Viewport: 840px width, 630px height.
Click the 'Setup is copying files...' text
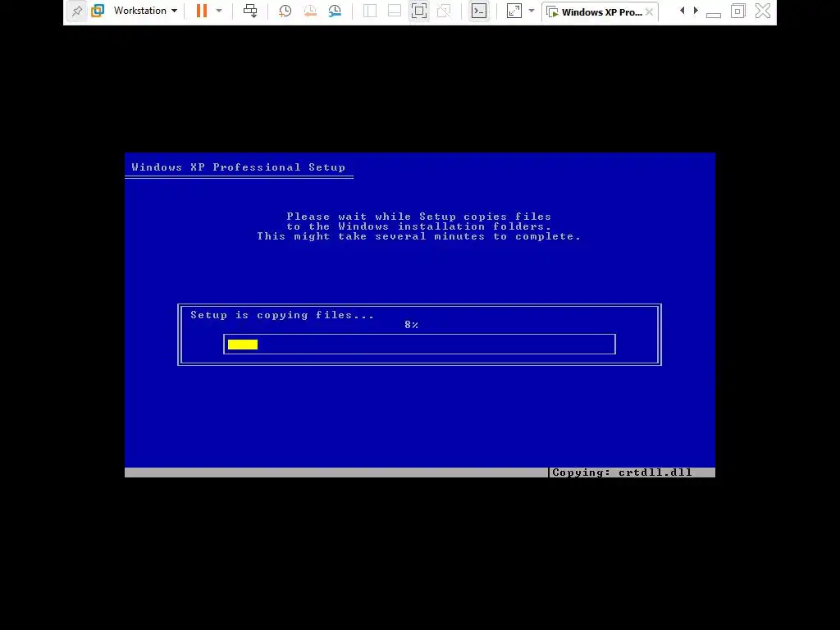coord(282,315)
